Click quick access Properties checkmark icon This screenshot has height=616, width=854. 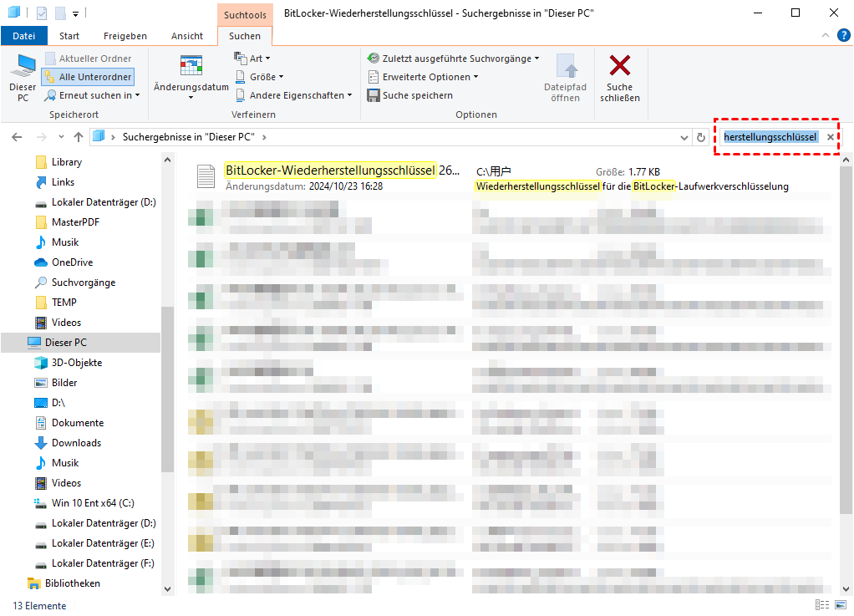point(42,13)
